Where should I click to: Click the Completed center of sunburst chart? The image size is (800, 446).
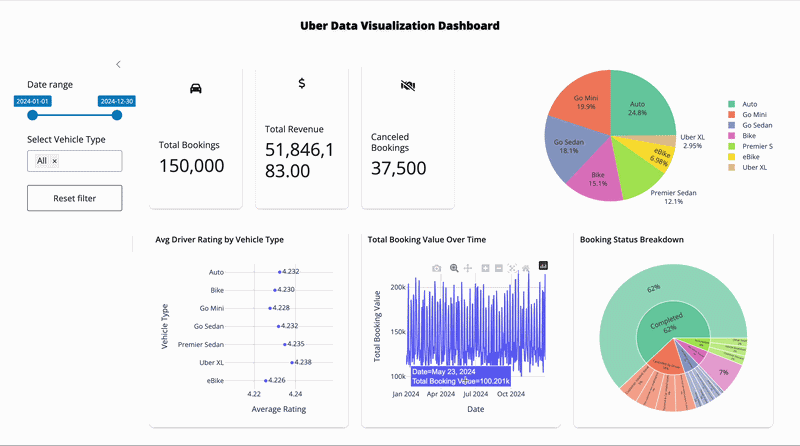[x=669, y=327]
